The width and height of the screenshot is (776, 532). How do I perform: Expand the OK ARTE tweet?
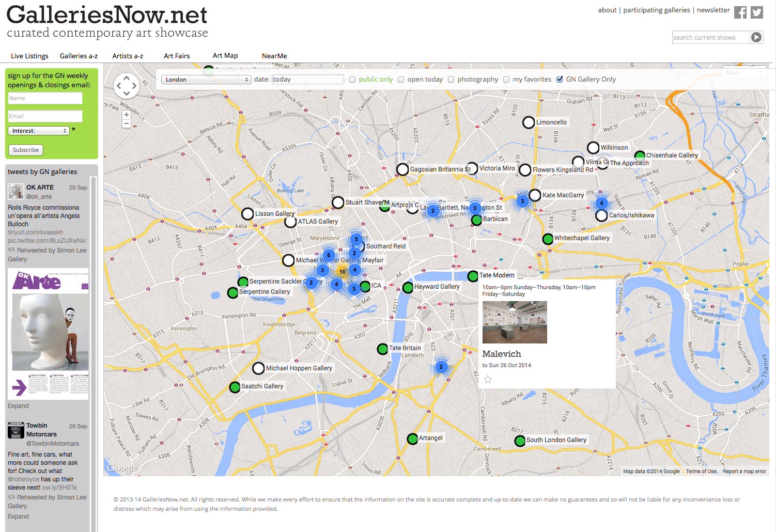[x=18, y=406]
